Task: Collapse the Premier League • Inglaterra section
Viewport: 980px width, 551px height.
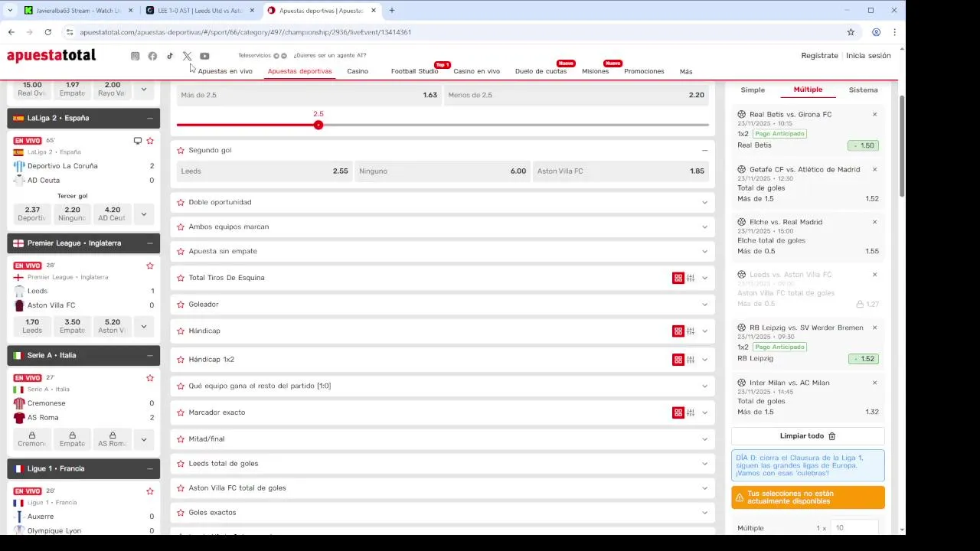Action: pyautogui.click(x=150, y=243)
